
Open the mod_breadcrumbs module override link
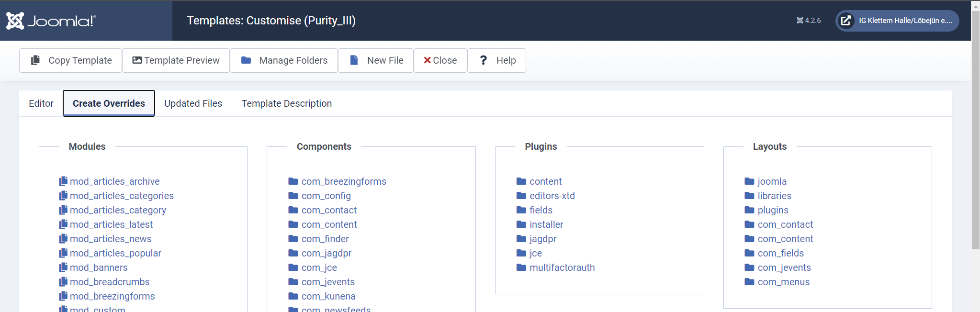click(109, 282)
